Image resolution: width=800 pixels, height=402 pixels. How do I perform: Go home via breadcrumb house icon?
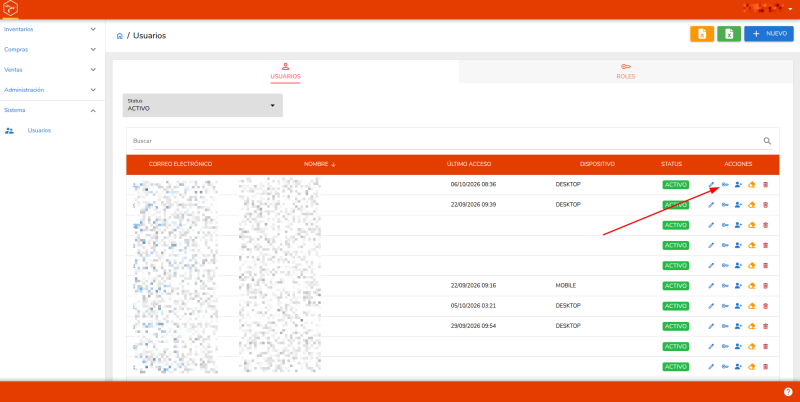pos(119,36)
